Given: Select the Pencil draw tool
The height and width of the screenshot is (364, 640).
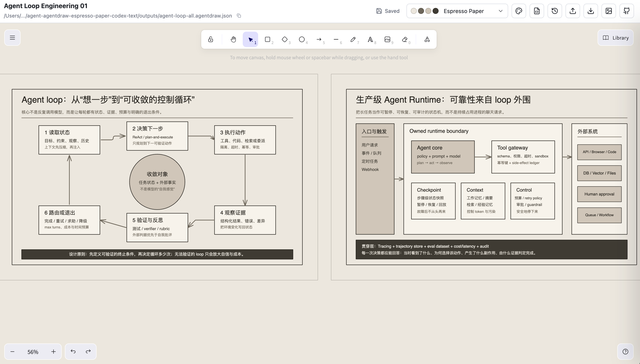Looking at the screenshot, I should (353, 39).
